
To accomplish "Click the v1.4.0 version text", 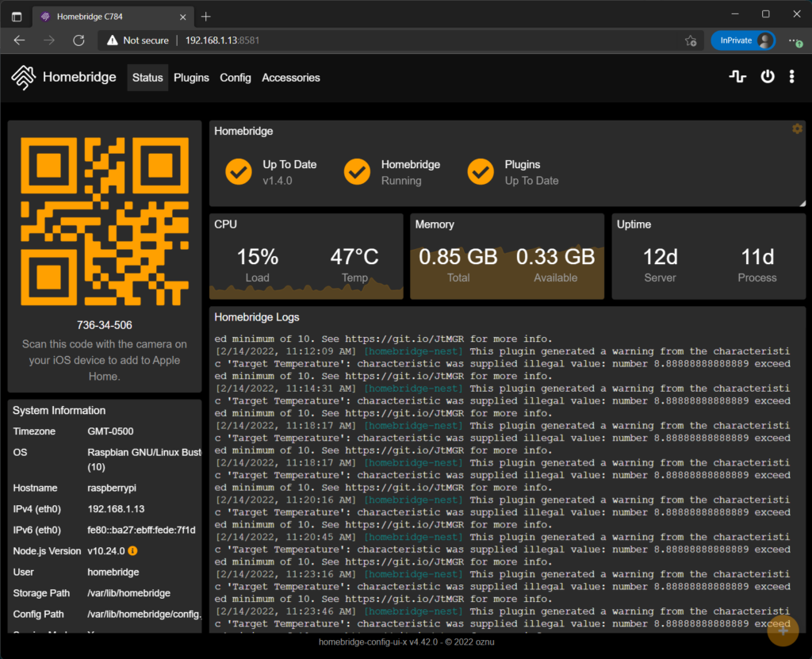I will pyautogui.click(x=278, y=181).
